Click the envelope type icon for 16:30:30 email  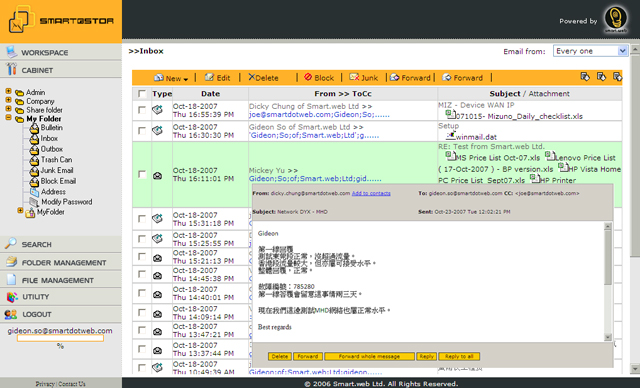157,130
